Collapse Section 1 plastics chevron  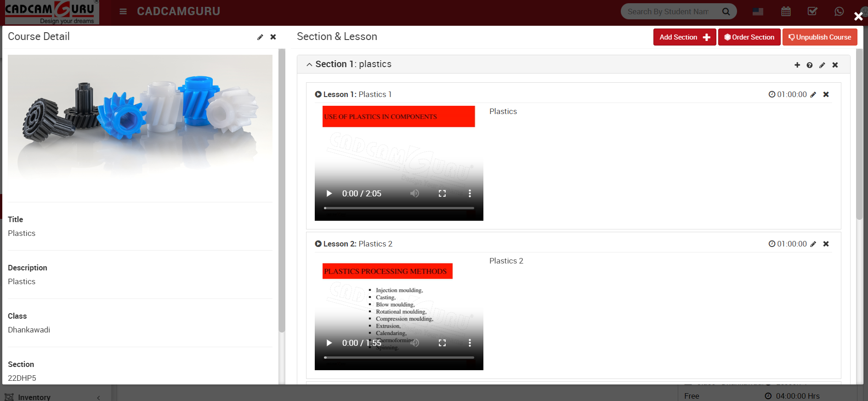click(x=309, y=65)
